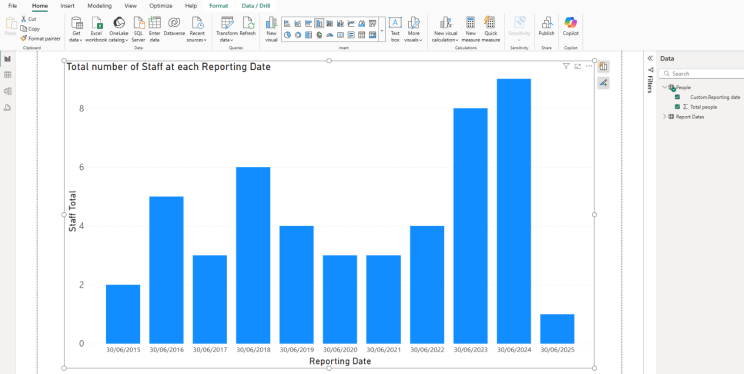Open the More visuals dropdown
This screenshot has height=374, width=744.
[x=413, y=29]
